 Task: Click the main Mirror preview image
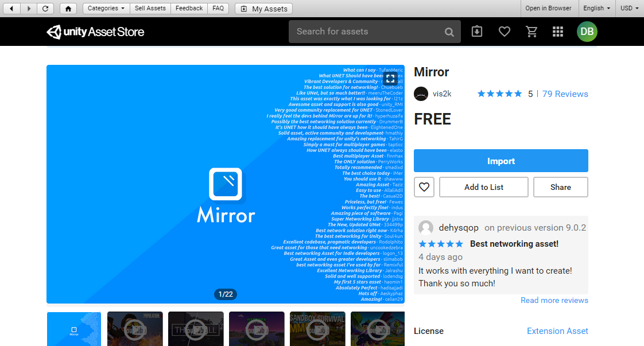pos(226,184)
